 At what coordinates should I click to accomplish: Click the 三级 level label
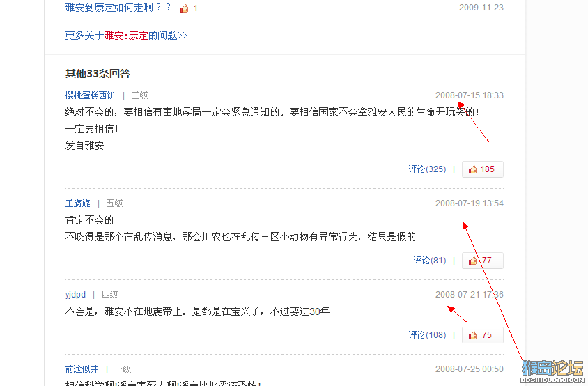(x=139, y=95)
